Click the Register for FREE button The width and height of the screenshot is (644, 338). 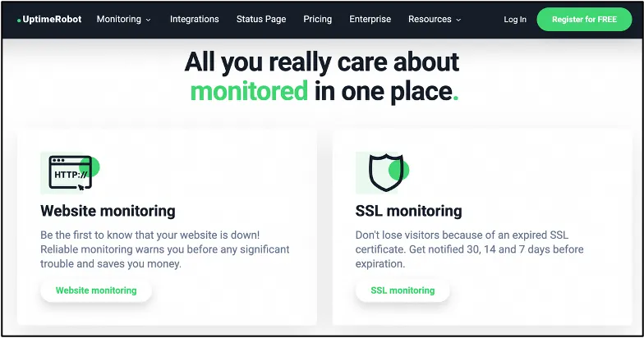584,20
